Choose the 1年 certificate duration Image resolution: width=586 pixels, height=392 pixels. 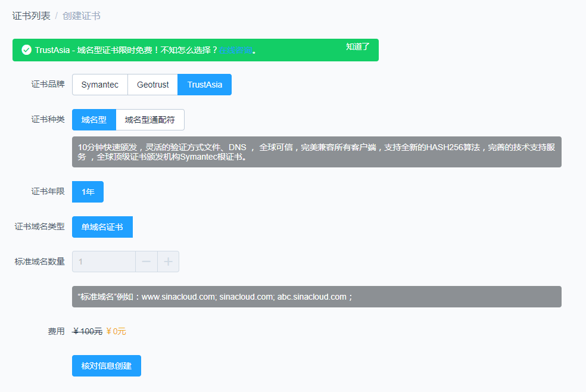(x=88, y=192)
